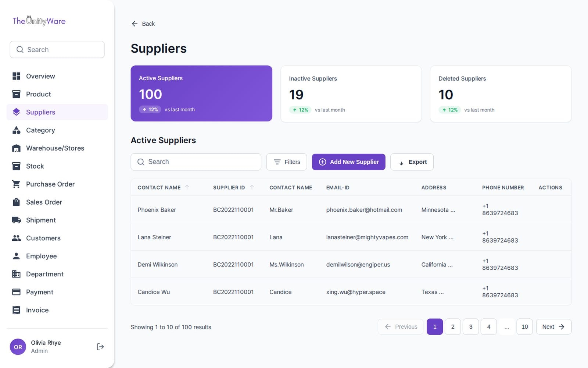Click xing.wu@hyper.space email cell
The height and width of the screenshot is (368, 588).
pyautogui.click(x=356, y=292)
